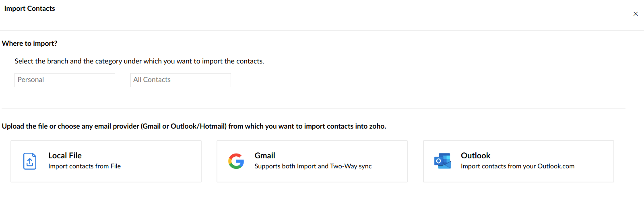Select the Local File title
Viewport: 644px width, 215px height.
click(x=65, y=156)
